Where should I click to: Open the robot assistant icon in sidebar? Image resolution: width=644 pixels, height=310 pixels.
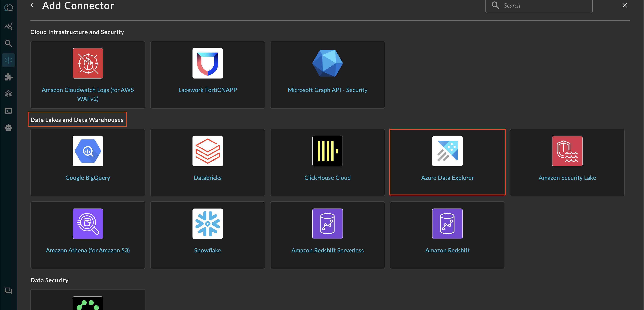pos(8,128)
